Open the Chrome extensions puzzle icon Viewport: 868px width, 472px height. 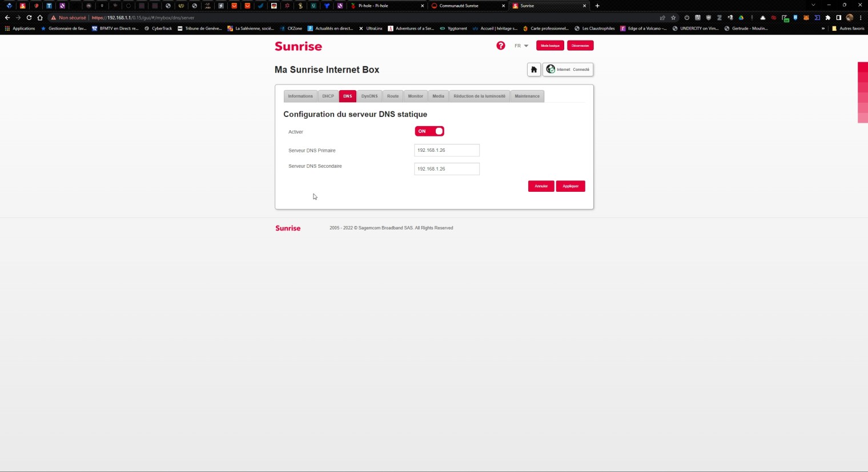827,18
